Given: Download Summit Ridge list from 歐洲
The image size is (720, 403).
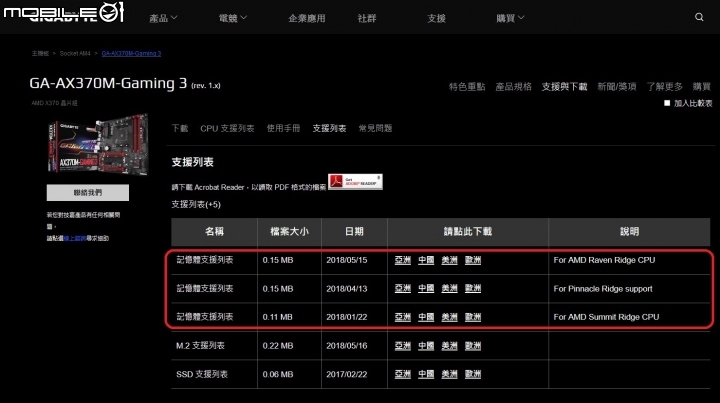Looking at the screenshot, I should pyautogui.click(x=473, y=317).
